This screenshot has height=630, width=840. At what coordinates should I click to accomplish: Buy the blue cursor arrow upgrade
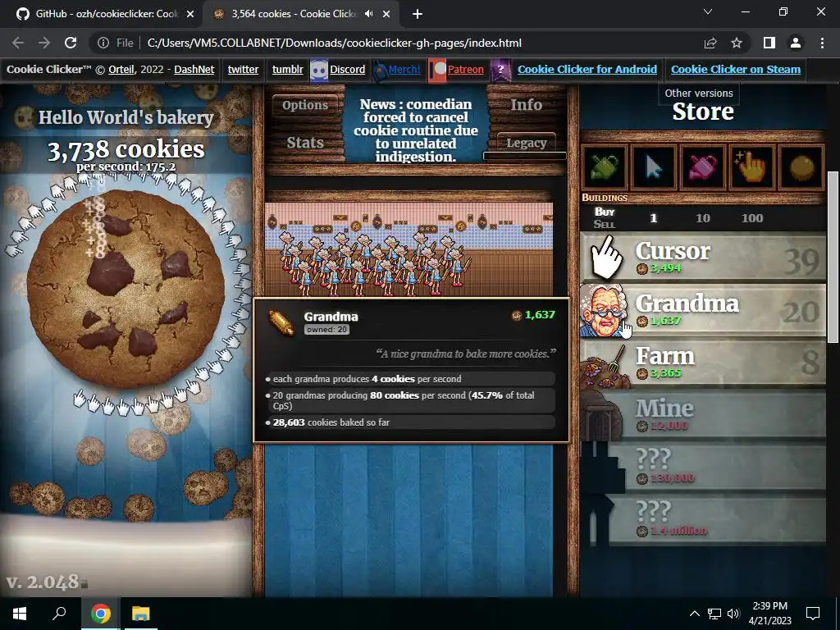coord(654,167)
